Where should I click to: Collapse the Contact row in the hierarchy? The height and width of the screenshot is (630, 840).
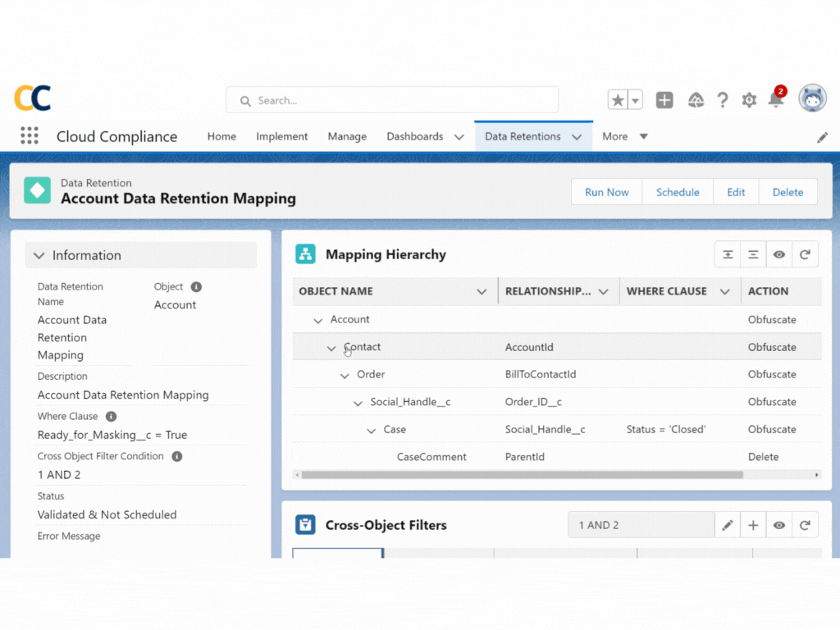[331, 347]
